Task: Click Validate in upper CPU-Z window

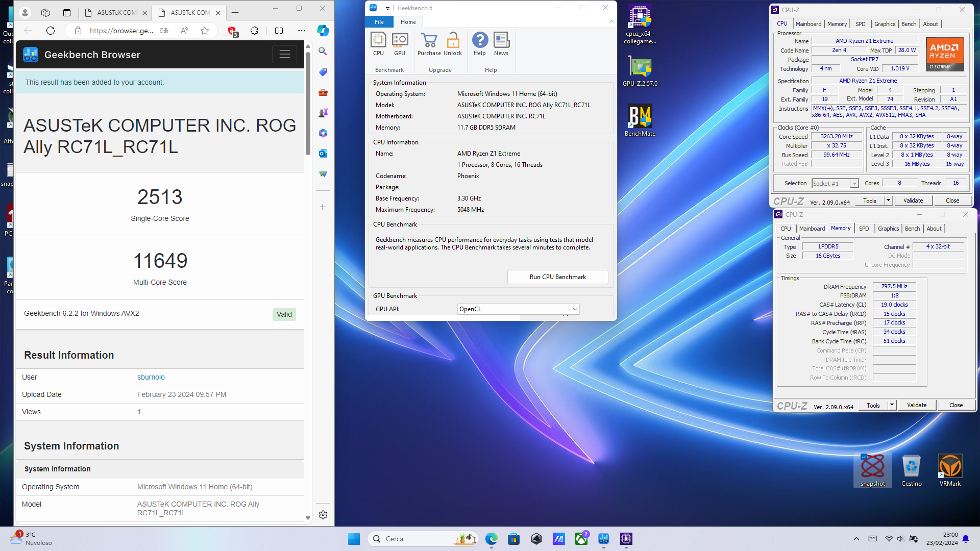Action: click(913, 201)
